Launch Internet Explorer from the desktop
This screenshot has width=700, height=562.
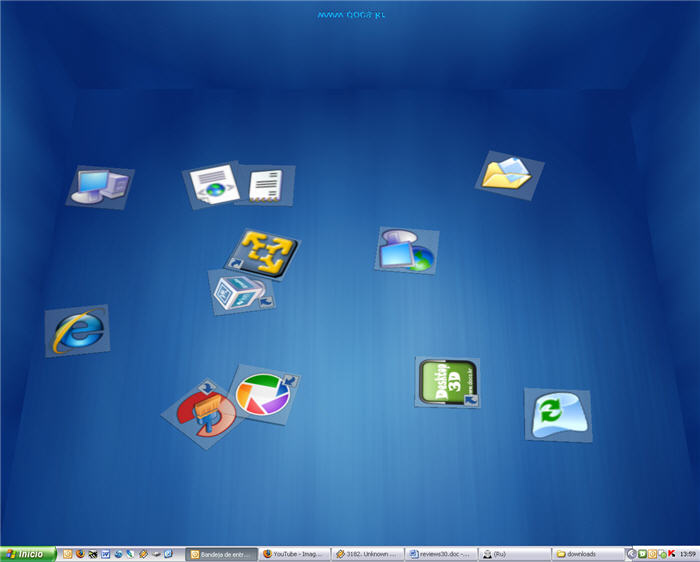pos(77,331)
